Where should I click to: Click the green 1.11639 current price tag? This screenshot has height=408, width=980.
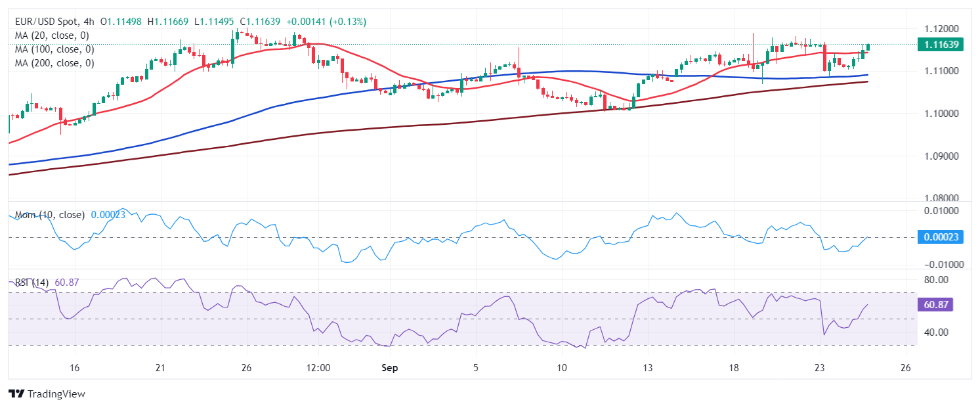tap(935, 45)
